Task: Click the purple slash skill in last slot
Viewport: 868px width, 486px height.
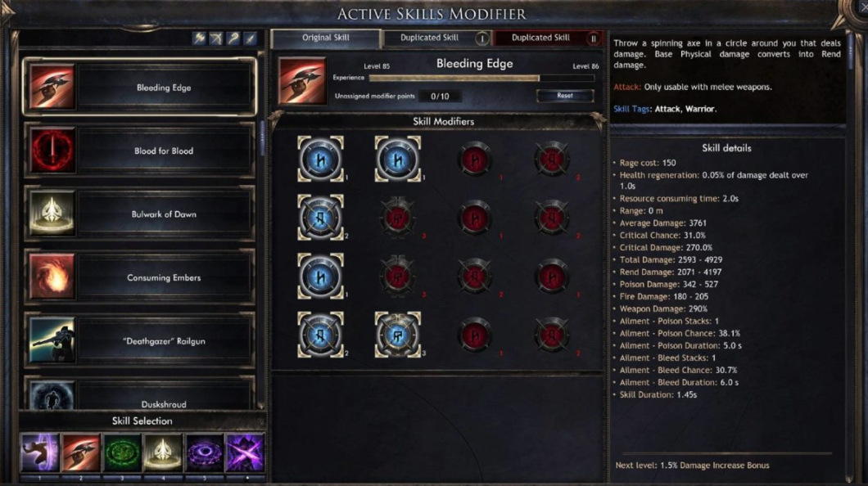Action: pos(245,452)
